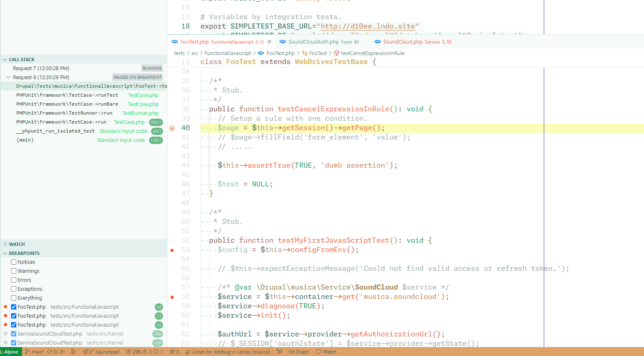Click the Alpine remote indicator in status bar
This screenshot has height=356, width=644.
[10, 352]
